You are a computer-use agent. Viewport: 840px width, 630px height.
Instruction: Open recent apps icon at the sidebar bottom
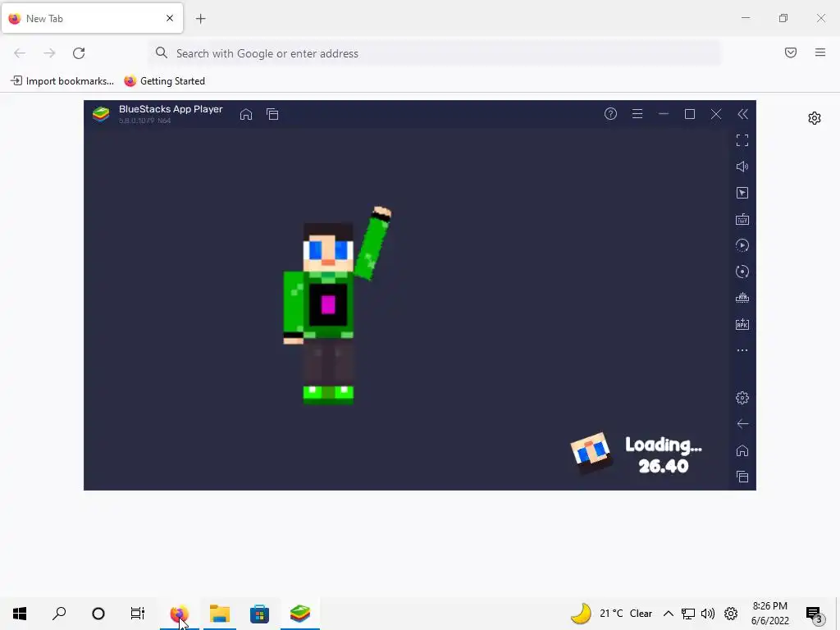point(742,477)
